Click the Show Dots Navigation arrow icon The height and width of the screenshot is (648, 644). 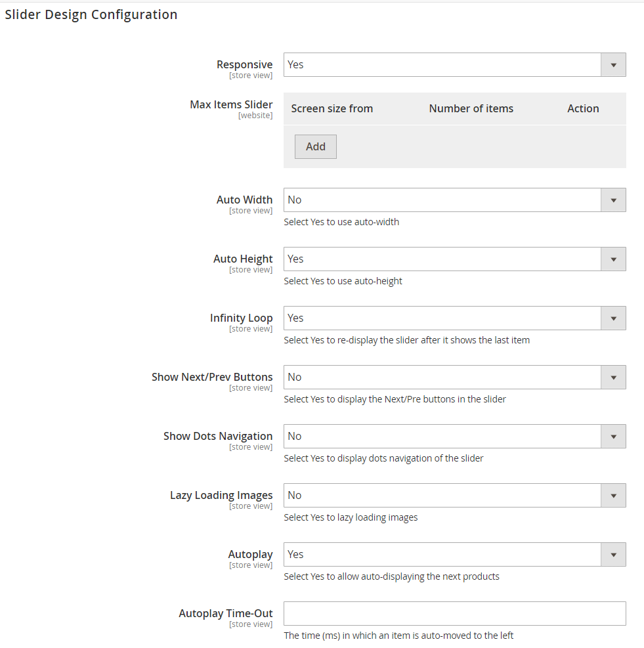[613, 437]
